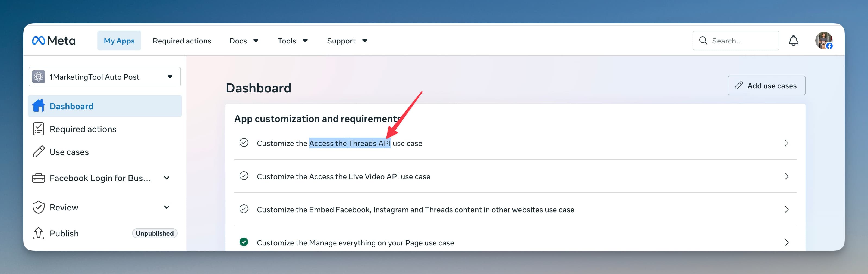Select the My Apps tab

(x=119, y=41)
